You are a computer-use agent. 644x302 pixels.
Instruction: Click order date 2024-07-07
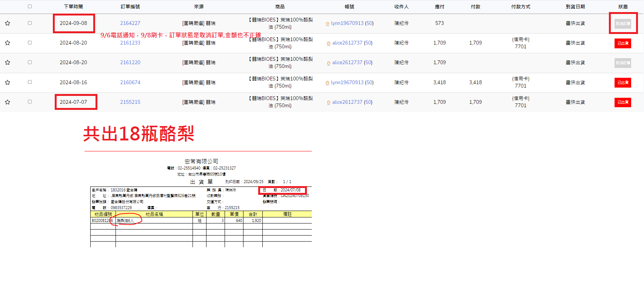tap(73, 102)
